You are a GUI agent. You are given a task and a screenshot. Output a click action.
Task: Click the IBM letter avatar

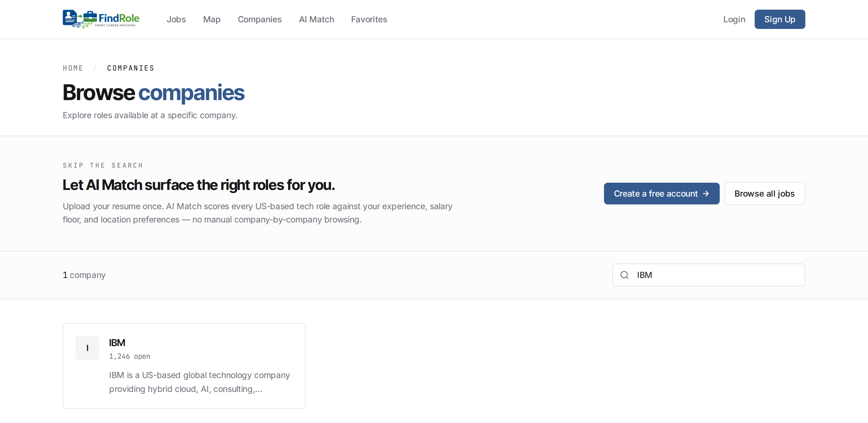pyautogui.click(x=87, y=348)
